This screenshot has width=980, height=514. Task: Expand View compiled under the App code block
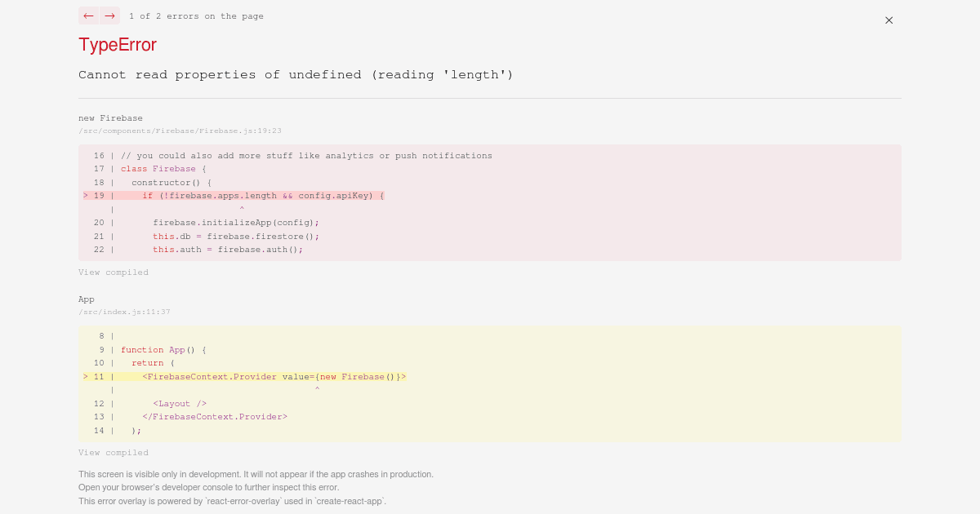(x=114, y=453)
